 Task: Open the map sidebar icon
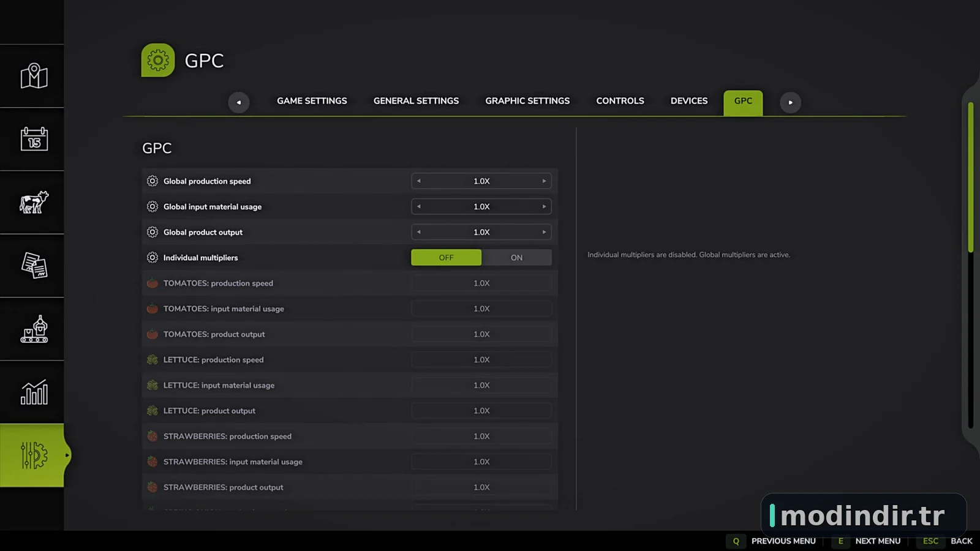click(x=34, y=76)
